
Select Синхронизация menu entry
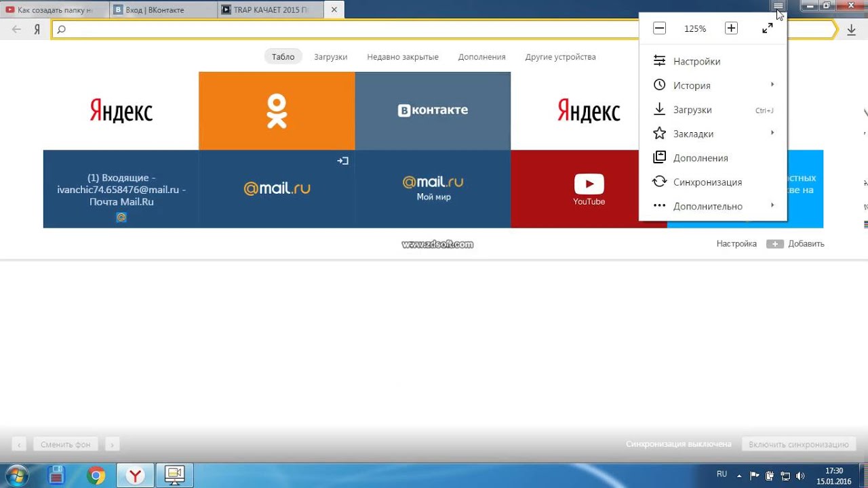(713, 182)
